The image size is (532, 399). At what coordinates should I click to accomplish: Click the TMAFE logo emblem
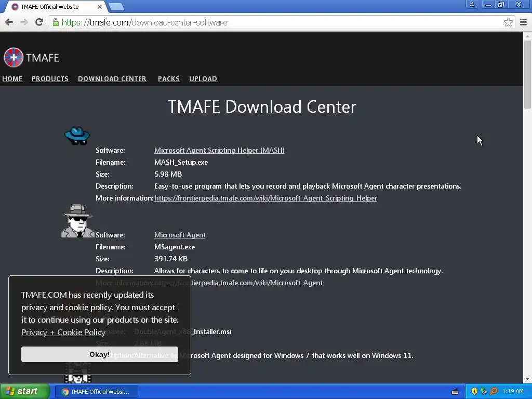pyautogui.click(x=14, y=57)
